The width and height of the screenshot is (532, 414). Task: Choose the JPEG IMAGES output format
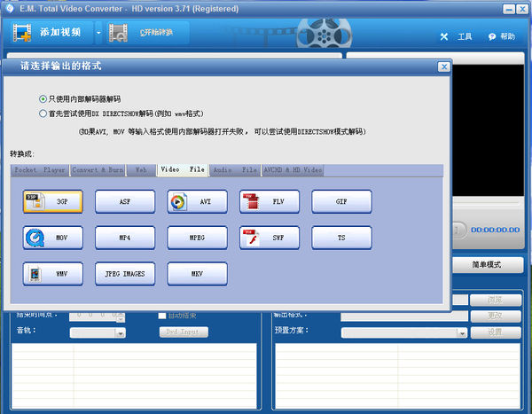pyautogui.click(x=125, y=274)
